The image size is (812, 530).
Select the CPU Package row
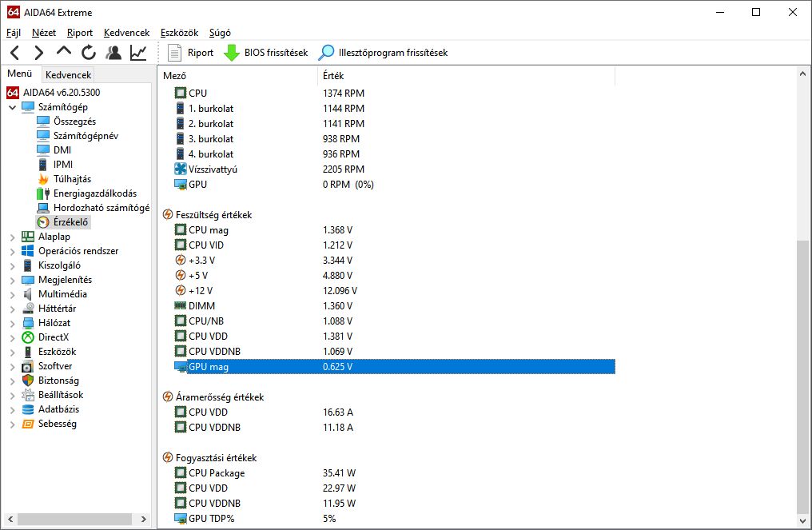tap(395, 473)
